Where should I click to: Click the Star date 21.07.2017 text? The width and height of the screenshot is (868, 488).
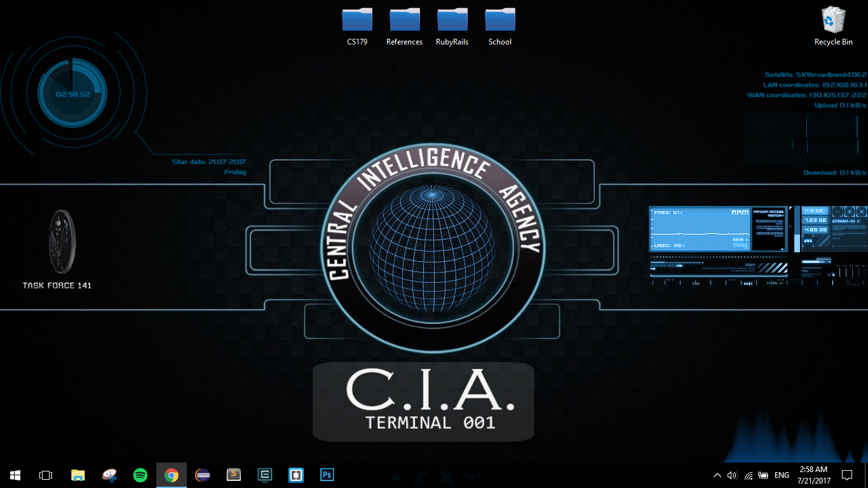pyautogui.click(x=209, y=162)
